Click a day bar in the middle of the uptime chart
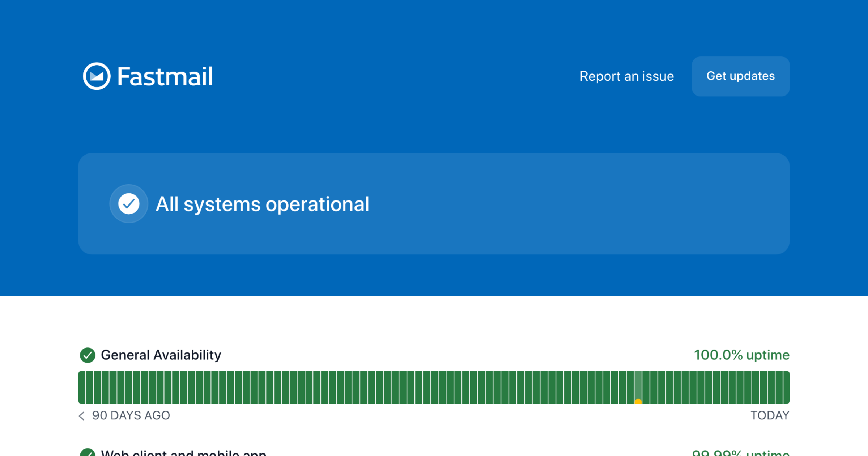Screen dimensions: 868x456 click(x=434, y=387)
